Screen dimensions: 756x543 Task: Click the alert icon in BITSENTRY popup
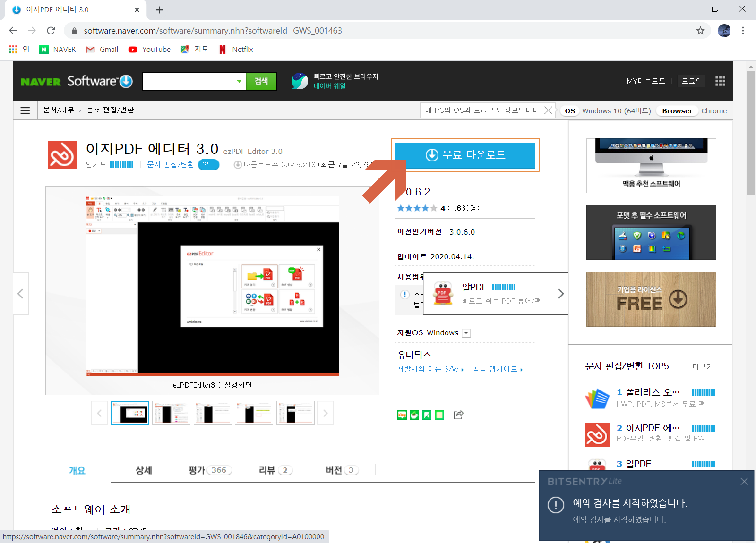556,505
